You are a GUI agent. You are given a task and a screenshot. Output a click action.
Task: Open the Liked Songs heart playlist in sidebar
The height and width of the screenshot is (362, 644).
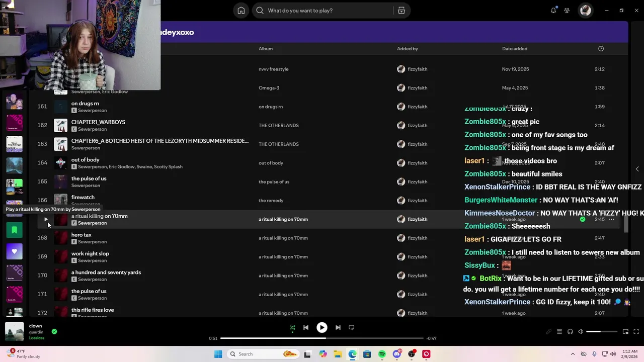14,251
